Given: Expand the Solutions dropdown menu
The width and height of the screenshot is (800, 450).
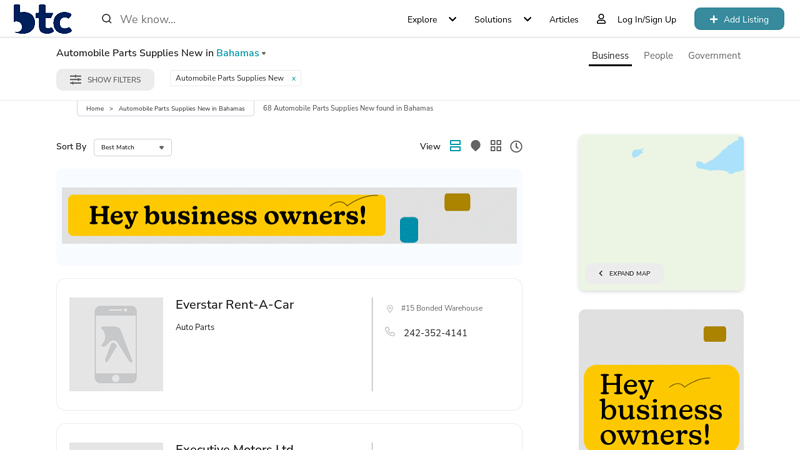Looking at the screenshot, I should point(503,19).
